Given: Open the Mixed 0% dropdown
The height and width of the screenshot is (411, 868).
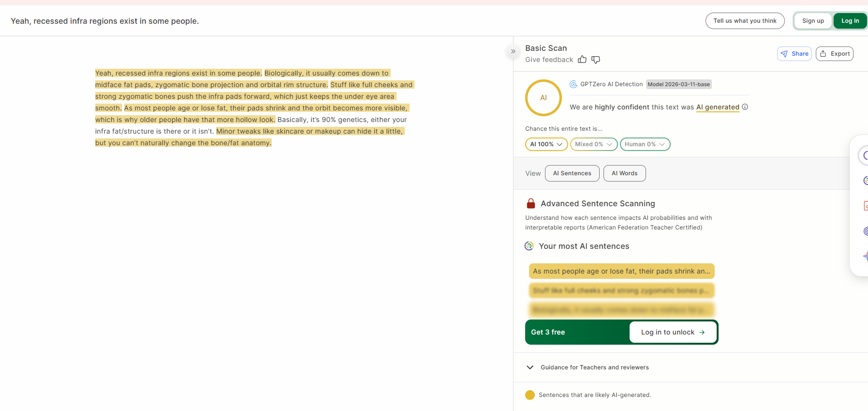Looking at the screenshot, I should (x=594, y=144).
